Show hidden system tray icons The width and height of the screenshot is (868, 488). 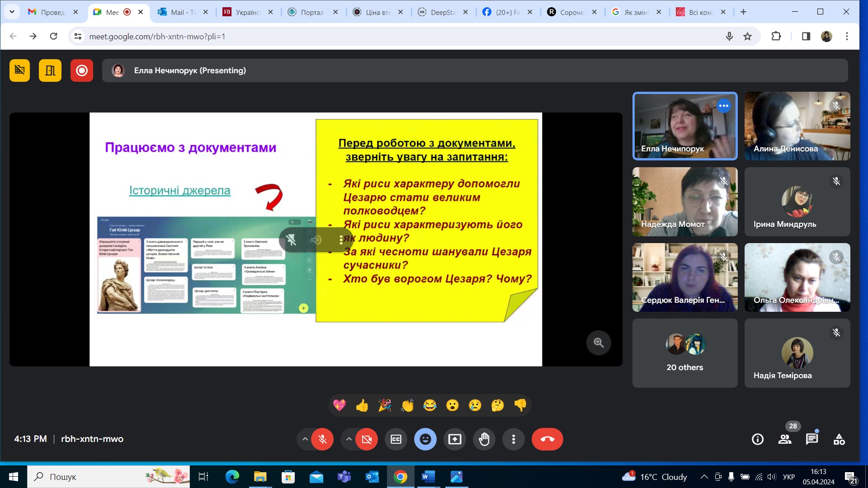(x=704, y=477)
